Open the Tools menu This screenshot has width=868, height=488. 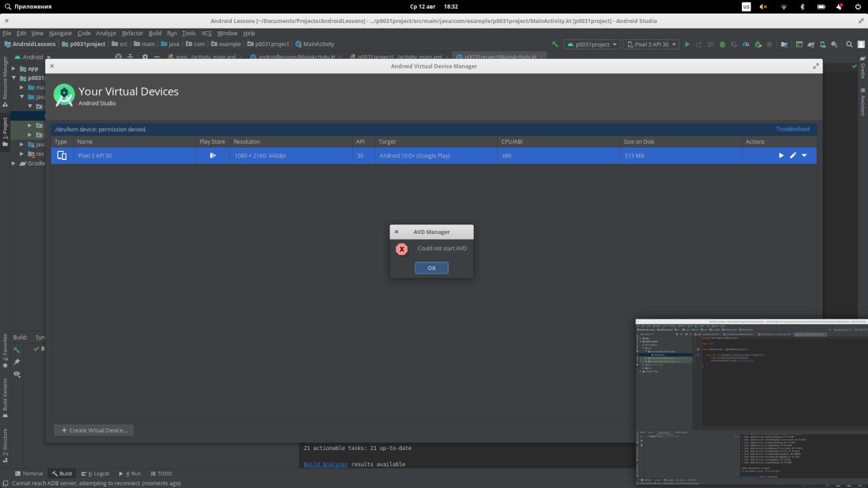pos(189,33)
